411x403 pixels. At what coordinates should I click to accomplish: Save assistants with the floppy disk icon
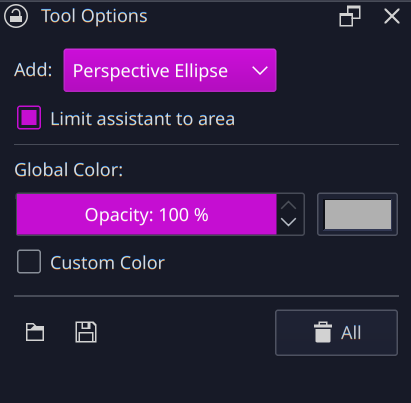(86, 332)
